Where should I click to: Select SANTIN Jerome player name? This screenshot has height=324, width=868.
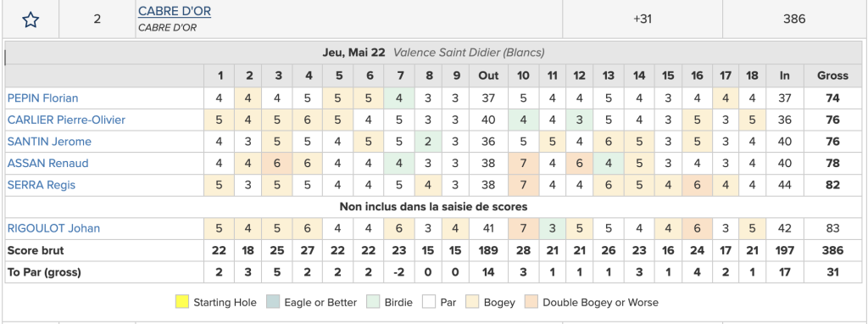pos(49,142)
